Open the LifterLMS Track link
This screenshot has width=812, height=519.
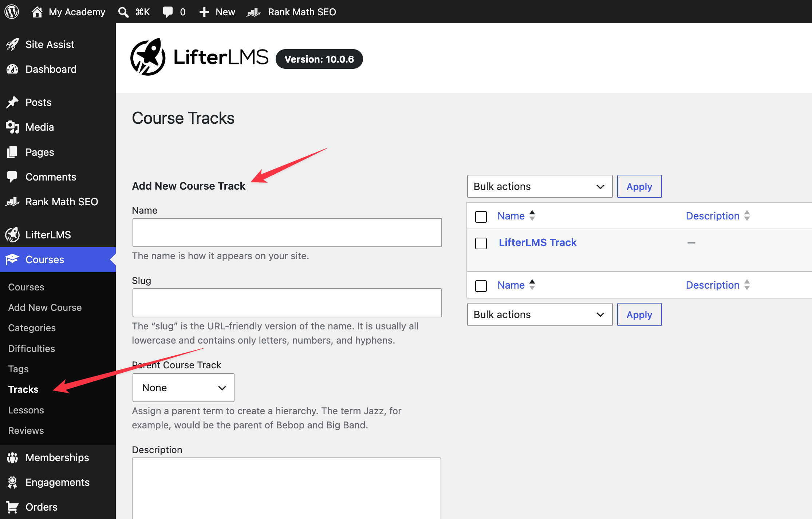pyautogui.click(x=537, y=242)
